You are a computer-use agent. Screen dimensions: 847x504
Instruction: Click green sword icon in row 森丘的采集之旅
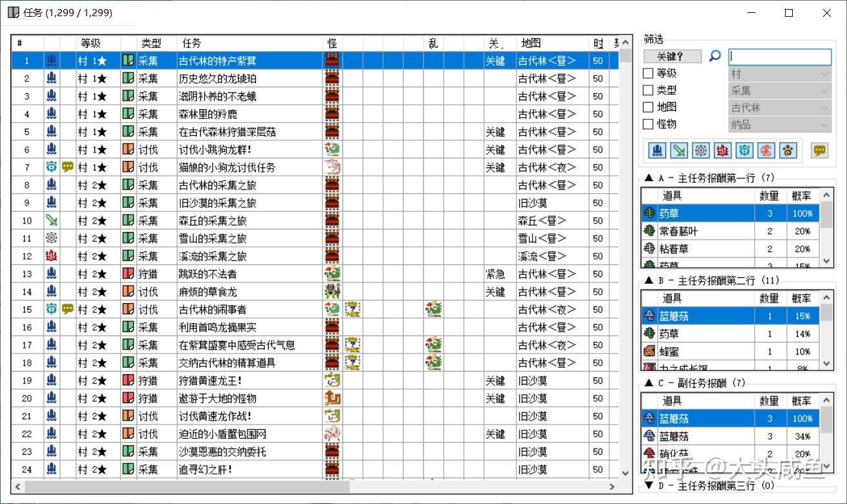52,220
